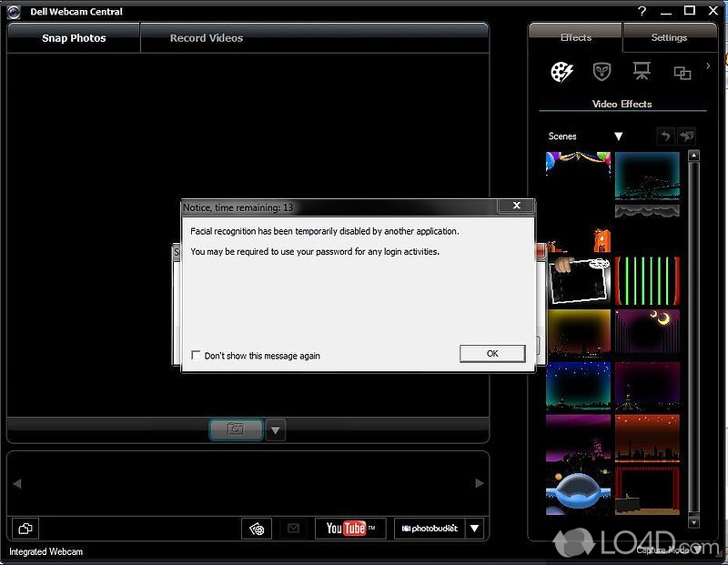Select the Video Effects palette icon
The width and height of the screenshot is (728, 565).
[x=562, y=73]
